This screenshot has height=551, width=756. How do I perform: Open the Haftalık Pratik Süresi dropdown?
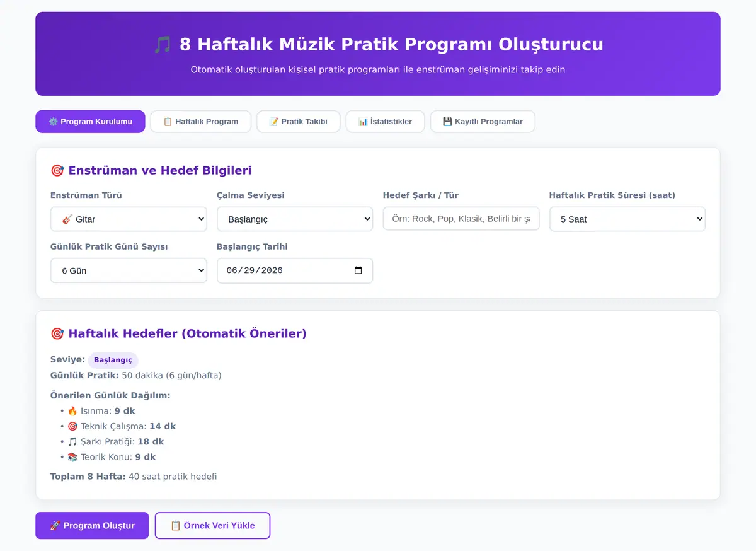(627, 219)
